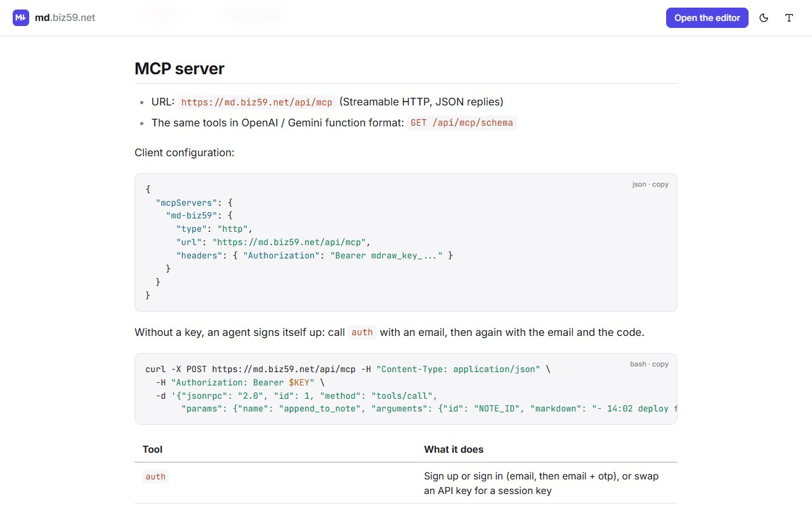
Task: Click the "Tool" table column header
Action: coord(152,450)
